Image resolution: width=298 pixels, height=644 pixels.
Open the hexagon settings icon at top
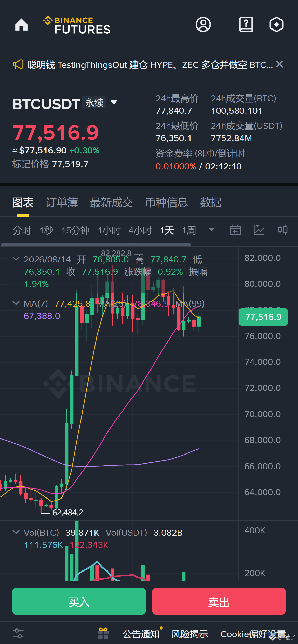[276, 25]
